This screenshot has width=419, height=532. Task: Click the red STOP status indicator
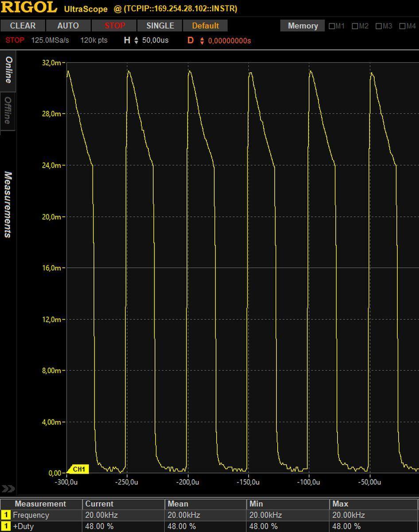coord(15,40)
